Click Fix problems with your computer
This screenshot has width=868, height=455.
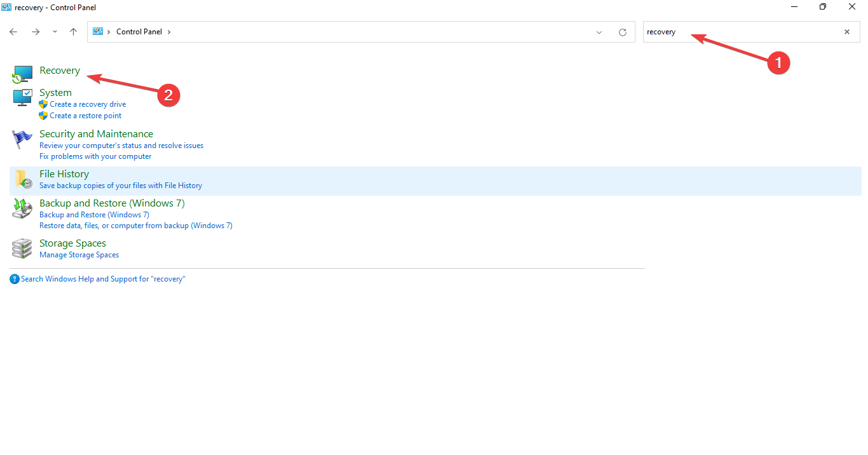tap(95, 156)
